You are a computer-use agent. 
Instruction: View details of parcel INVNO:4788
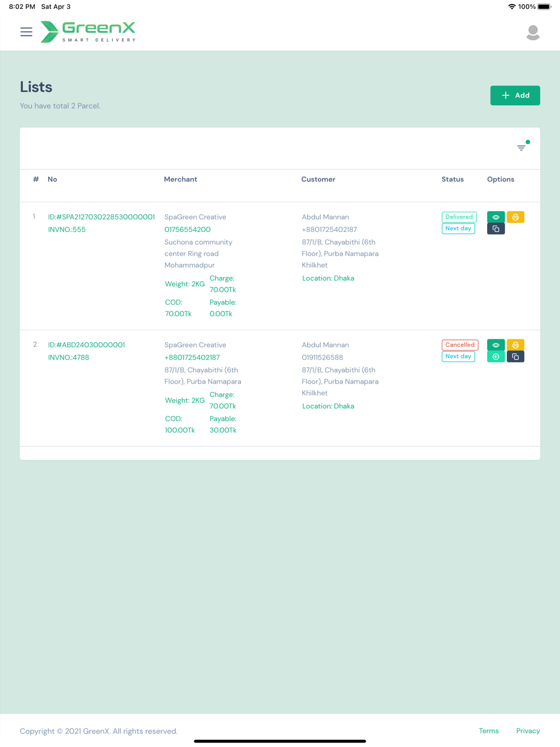(x=496, y=345)
